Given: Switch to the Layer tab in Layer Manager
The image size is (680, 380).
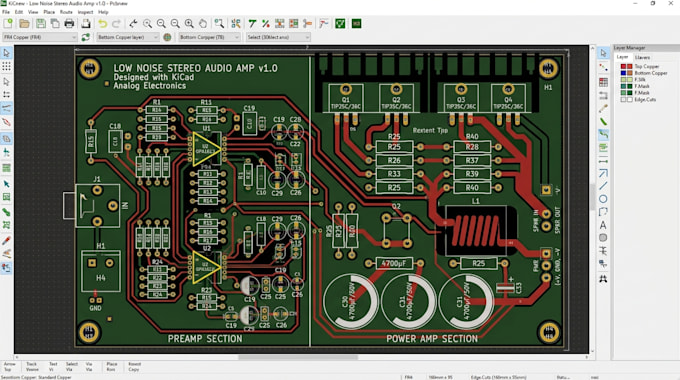Looking at the screenshot, I should pos(622,57).
